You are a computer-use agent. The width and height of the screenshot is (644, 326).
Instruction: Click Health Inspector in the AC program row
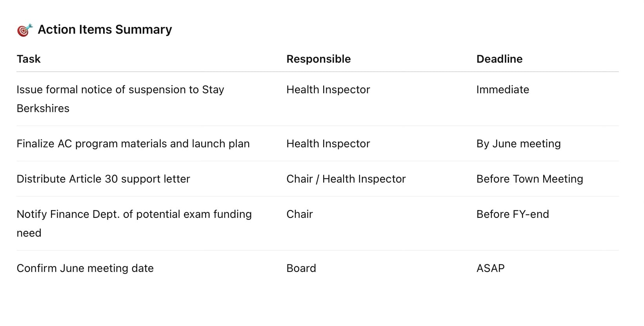click(328, 144)
